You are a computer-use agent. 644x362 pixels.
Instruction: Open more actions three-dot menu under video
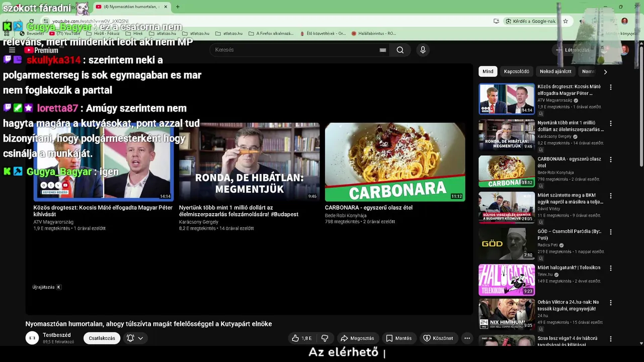coord(467,338)
